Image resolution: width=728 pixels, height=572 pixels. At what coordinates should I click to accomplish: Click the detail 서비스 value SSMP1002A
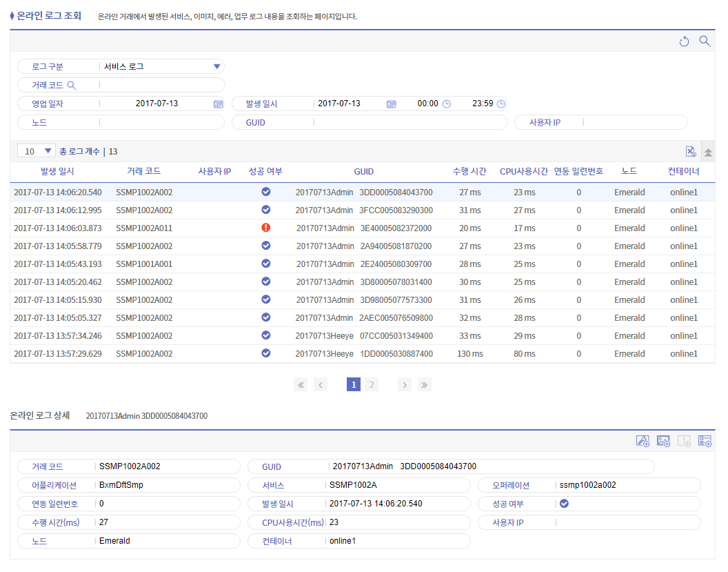[x=353, y=485]
